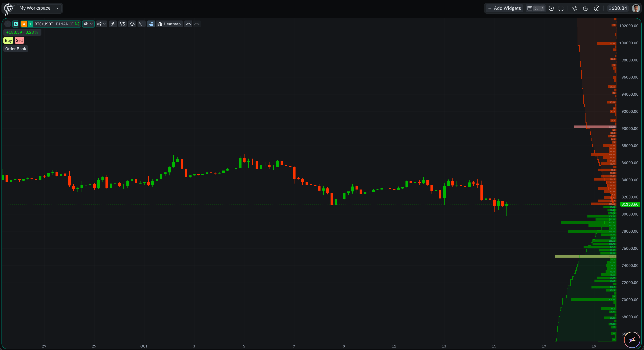This screenshot has height=350, width=644.
Task: Click the add alert bell-plus icon
Action: tap(142, 24)
